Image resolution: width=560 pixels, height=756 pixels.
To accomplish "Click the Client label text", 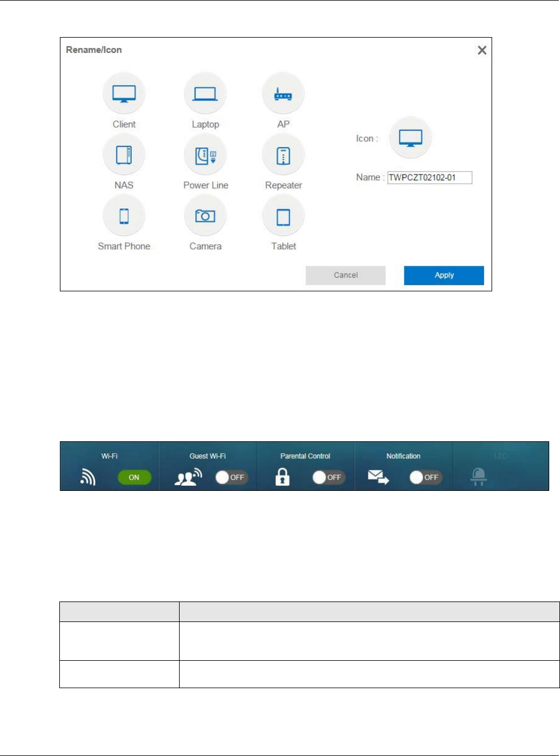I will click(124, 124).
